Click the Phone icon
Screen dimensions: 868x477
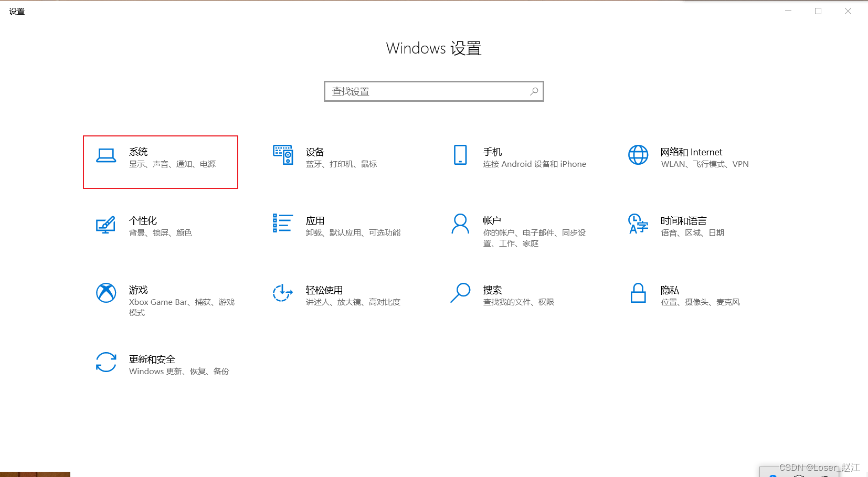pos(460,155)
